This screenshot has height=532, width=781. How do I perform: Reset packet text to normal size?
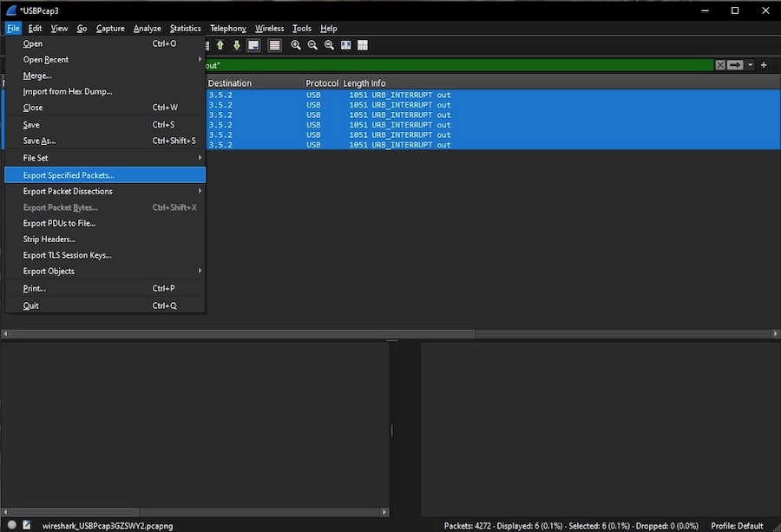329,45
